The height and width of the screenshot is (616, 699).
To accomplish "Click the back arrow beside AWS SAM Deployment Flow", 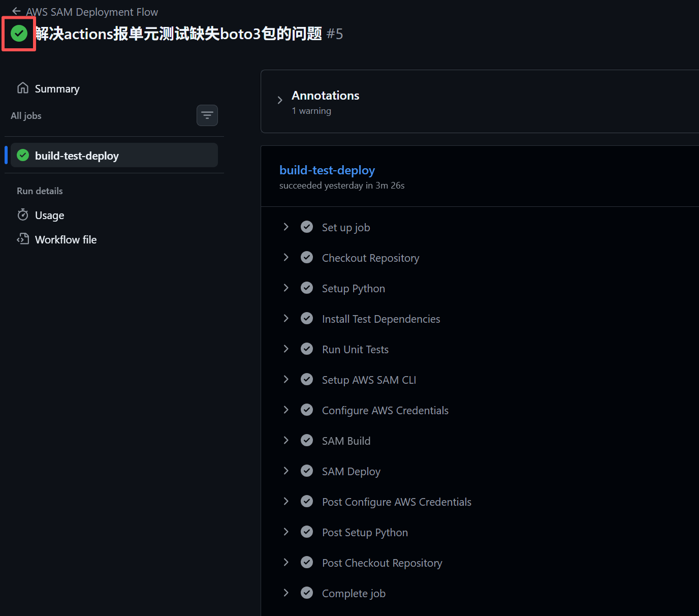I will [x=16, y=11].
